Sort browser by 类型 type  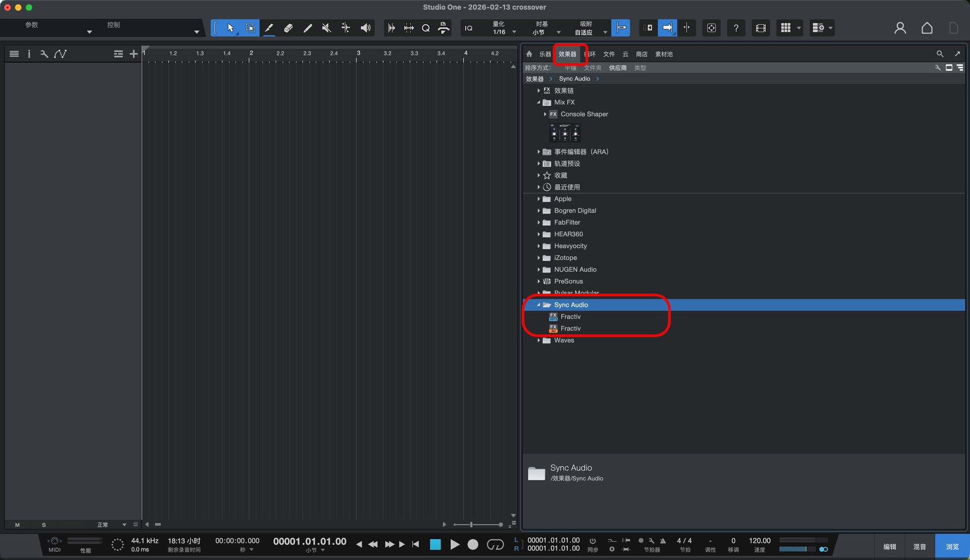click(x=640, y=68)
